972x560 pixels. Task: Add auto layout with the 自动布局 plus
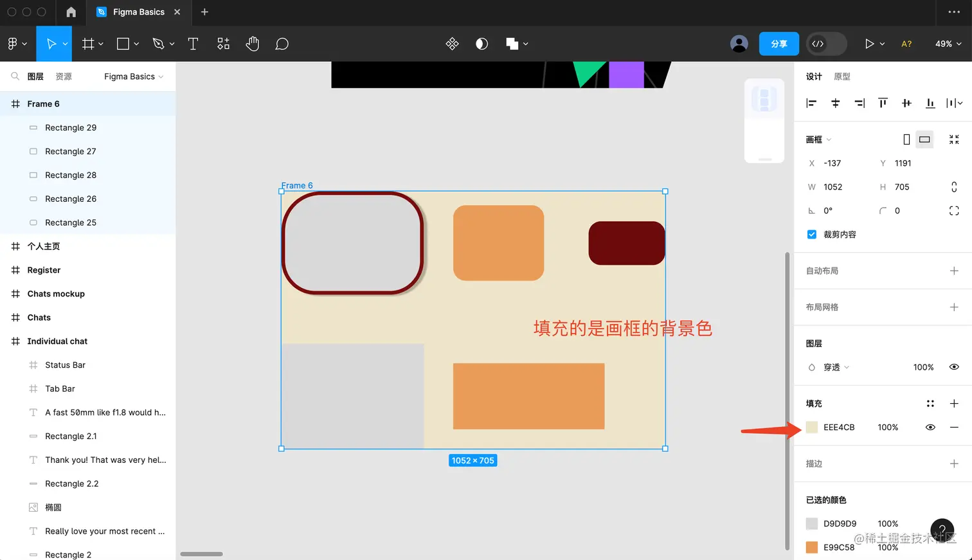click(x=954, y=271)
